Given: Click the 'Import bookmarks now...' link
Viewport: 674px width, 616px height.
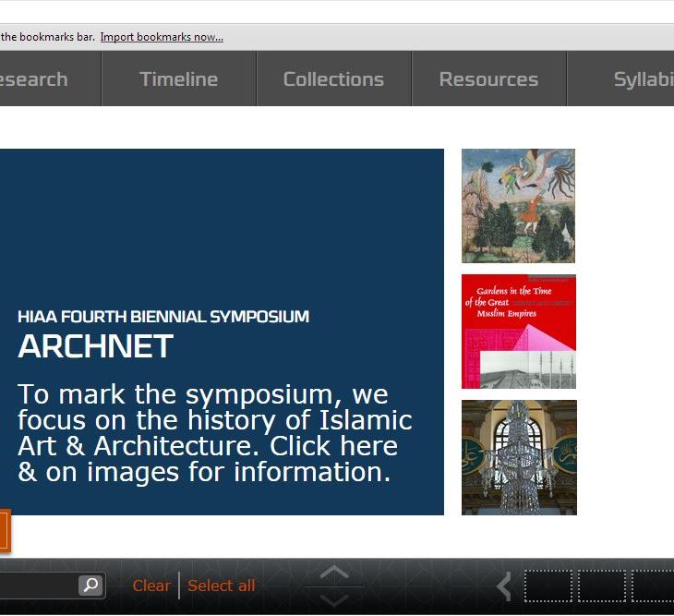Looking at the screenshot, I should (162, 37).
